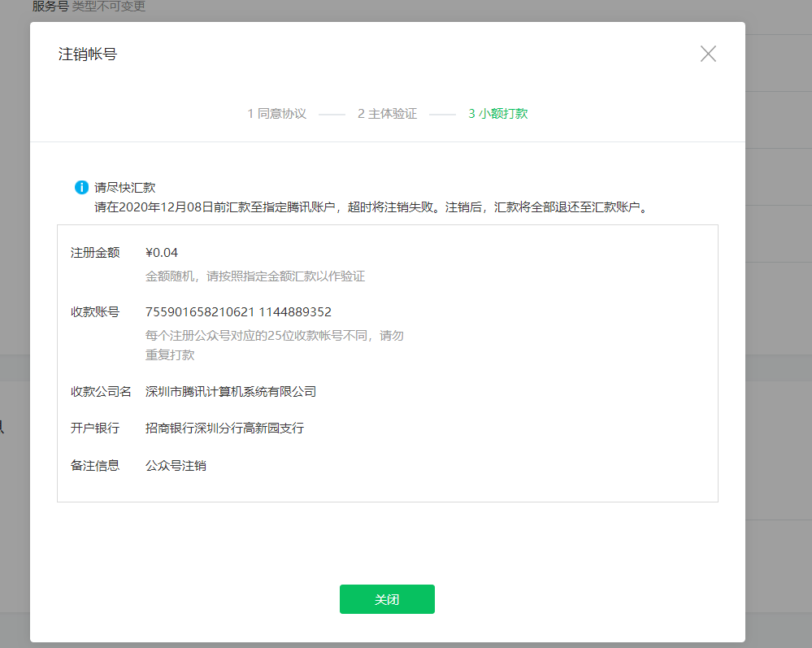Screen dimensions: 812x648
Task: Click the hint 金额随机，请按照指定金额汇款以作验证
Action: click(255, 276)
